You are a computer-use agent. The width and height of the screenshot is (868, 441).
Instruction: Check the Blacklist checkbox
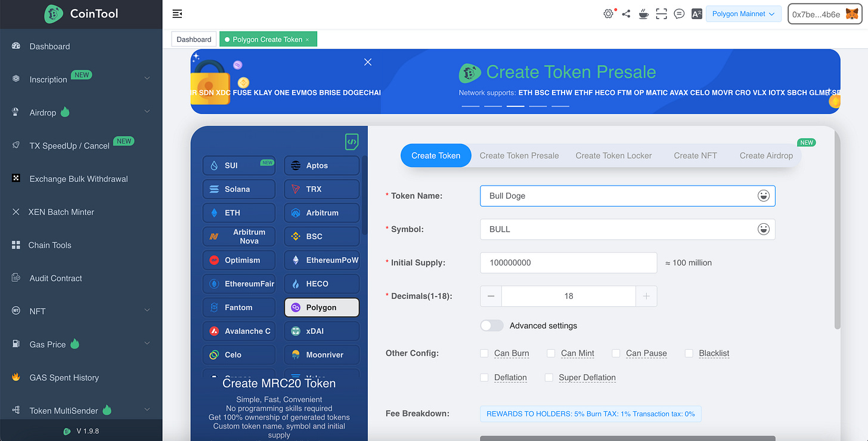689,353
